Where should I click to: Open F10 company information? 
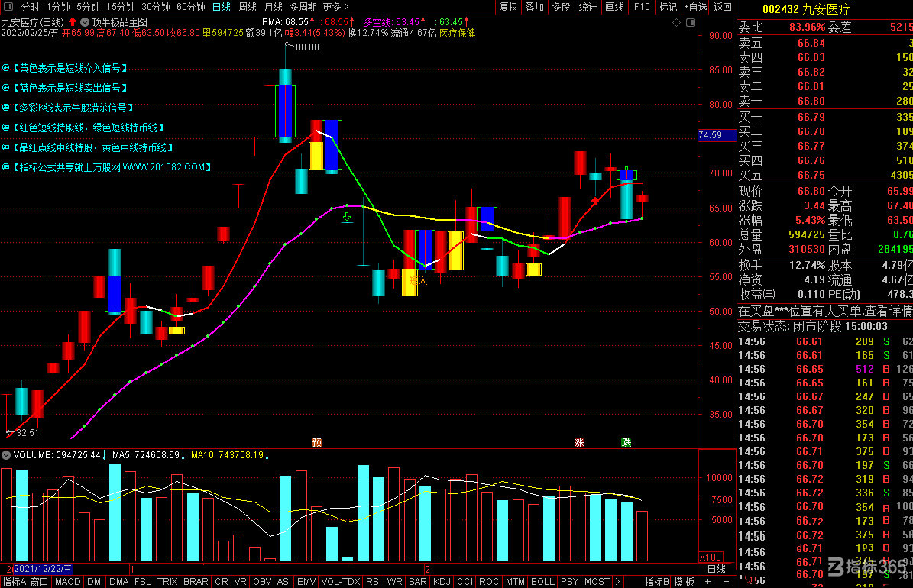642,7
